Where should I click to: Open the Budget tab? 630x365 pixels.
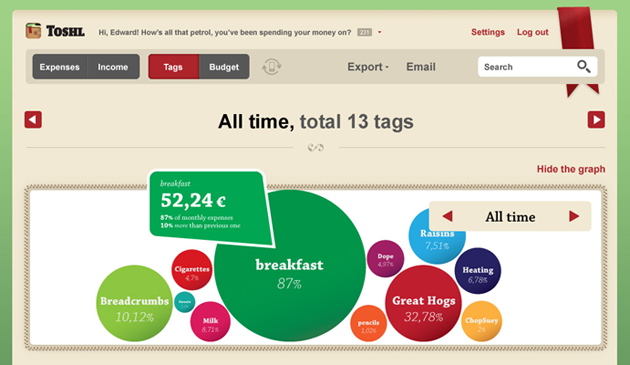click(x=224, y=67)
